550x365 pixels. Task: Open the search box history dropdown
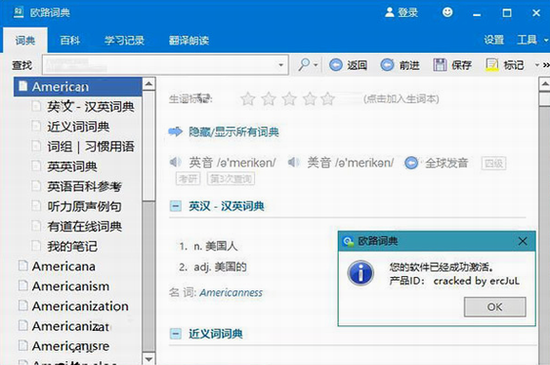[281, 65]
